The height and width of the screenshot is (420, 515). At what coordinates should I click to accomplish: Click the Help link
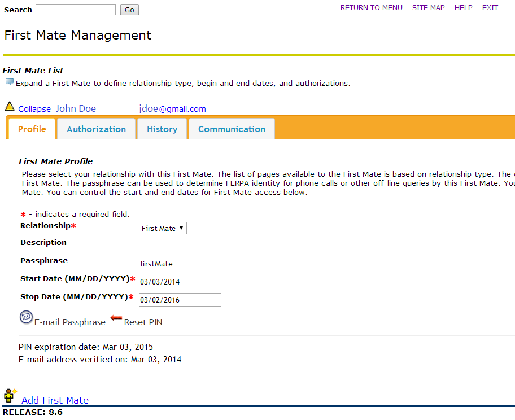pyautogui.click(x=463, y=8)
